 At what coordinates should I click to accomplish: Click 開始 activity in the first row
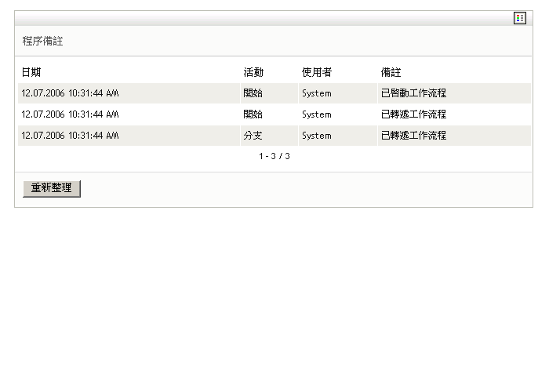[253, 93]
